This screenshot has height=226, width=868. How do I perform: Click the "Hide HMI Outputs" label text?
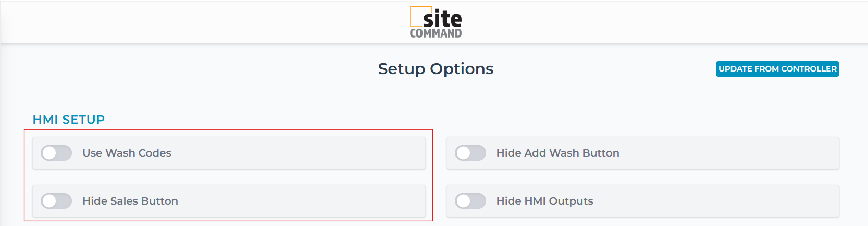coord(544,201)
